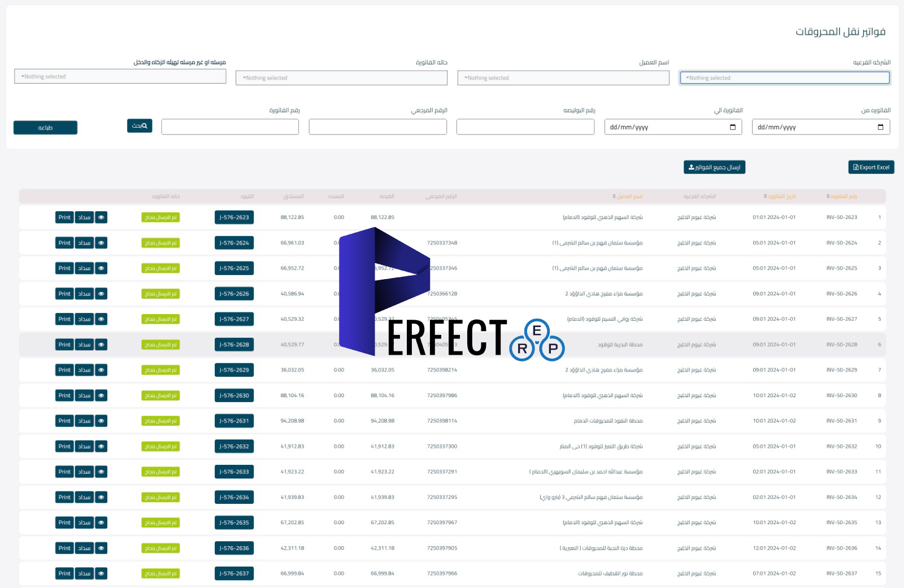
Task: Open journal entry J-576-2631
Action: coord(234,421)
